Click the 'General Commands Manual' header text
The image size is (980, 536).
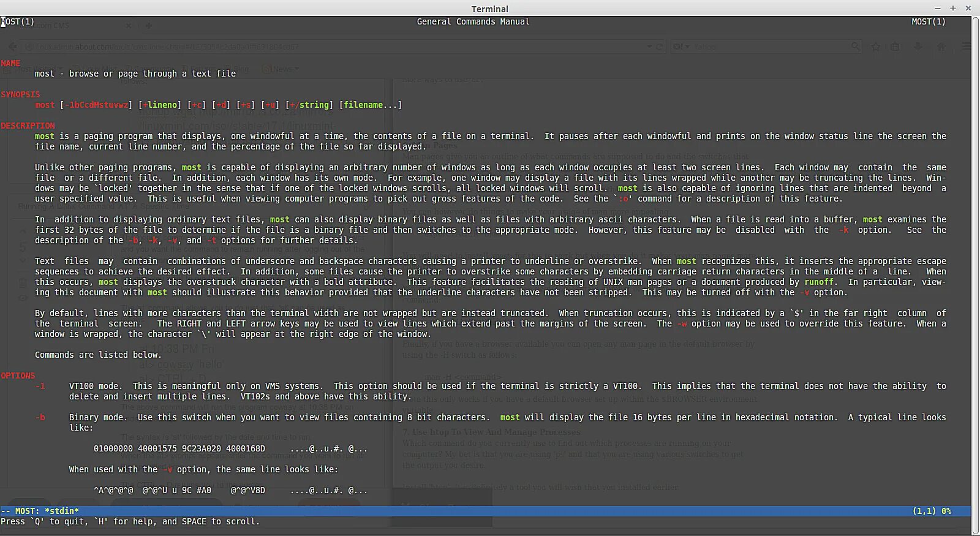tap(473, 21)
